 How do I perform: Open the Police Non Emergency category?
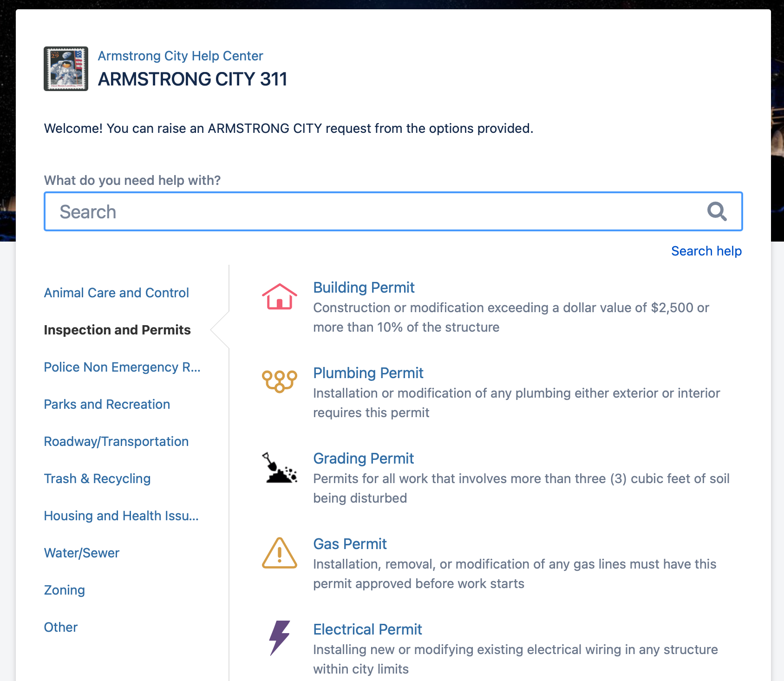[x=122, y=367]
